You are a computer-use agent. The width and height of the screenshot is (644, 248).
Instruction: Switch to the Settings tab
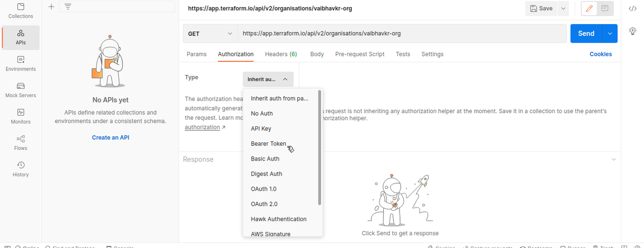tap(433, 54)
